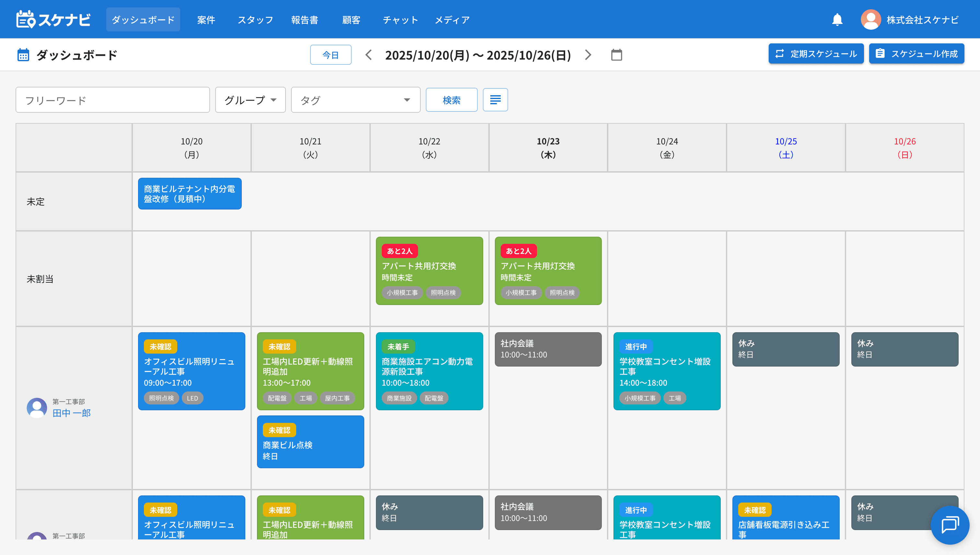Go to next week arrow
The width and height of the screenshot is (980, 555).
click(x=588, y=55)
